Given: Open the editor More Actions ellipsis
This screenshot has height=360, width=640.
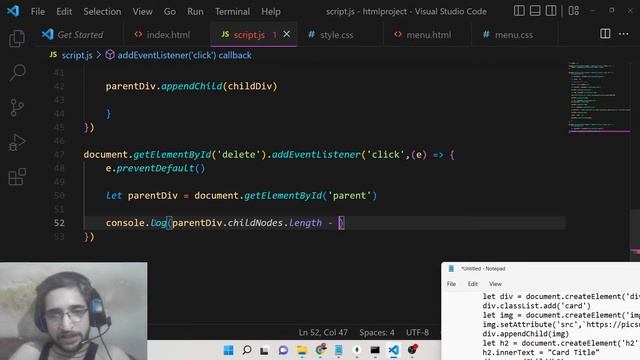Looking at the screenshot, I should (623, 34).
